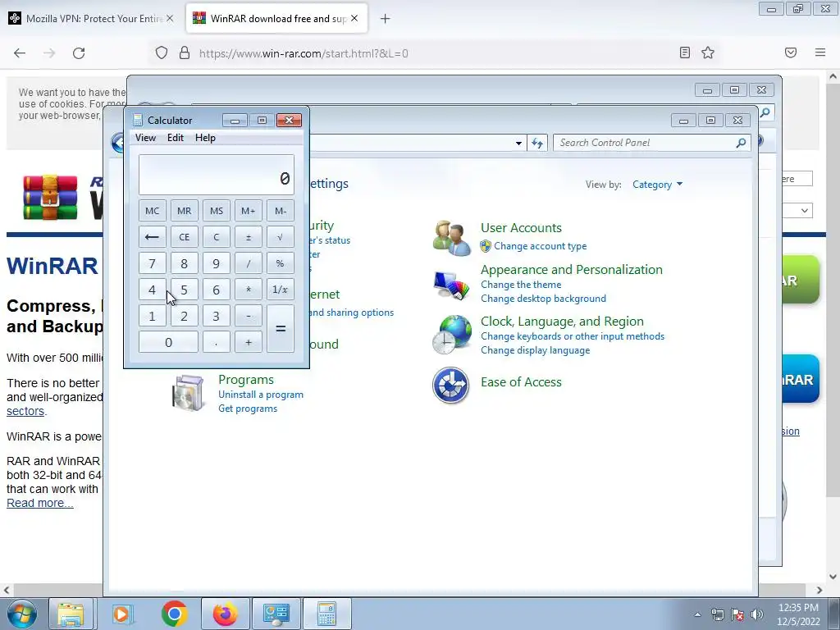Open a new Firefox tab
Viewport: 840px width, 630px height.
(385, 19)
